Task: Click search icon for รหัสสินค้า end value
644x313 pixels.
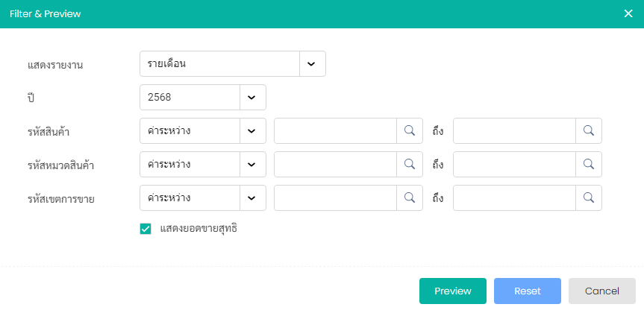Action: [x=589, y=131]
